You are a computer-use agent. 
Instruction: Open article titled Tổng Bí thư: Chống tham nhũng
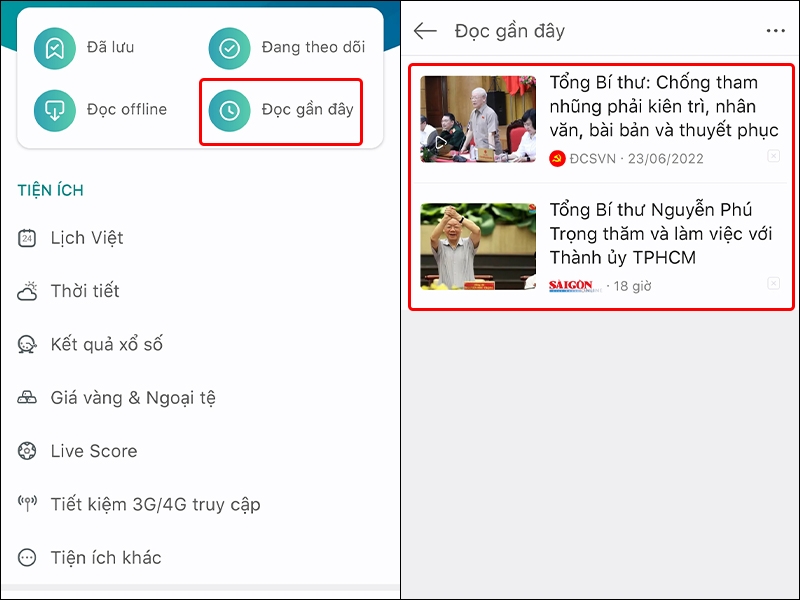coord(664,106)
